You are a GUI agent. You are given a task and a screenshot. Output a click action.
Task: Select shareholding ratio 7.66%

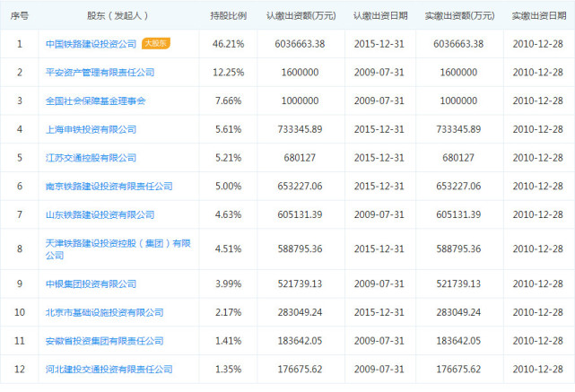pos(228,100)
